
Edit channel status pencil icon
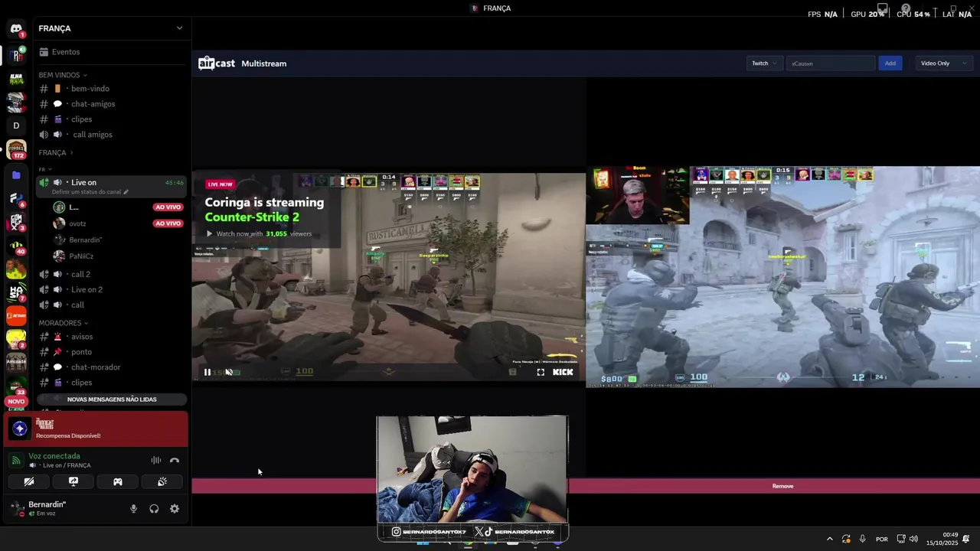tap(126, 192)
